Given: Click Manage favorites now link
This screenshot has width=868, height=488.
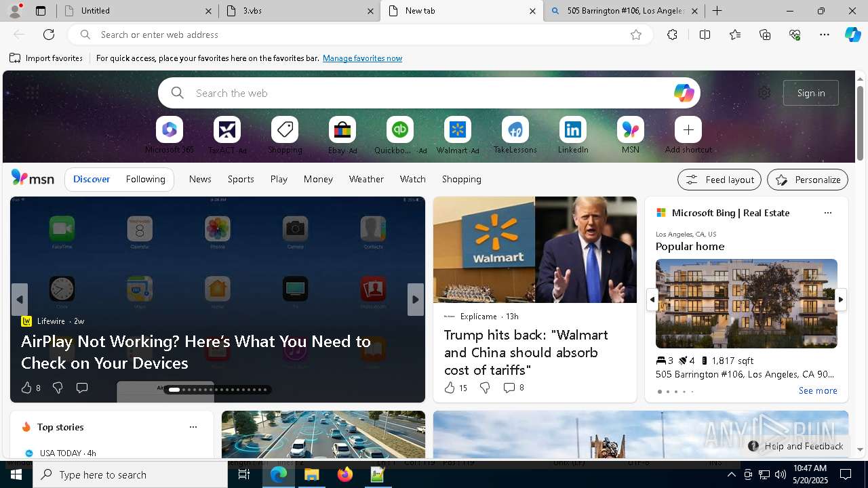Looking at the screenshot, I should coord(362,58).
